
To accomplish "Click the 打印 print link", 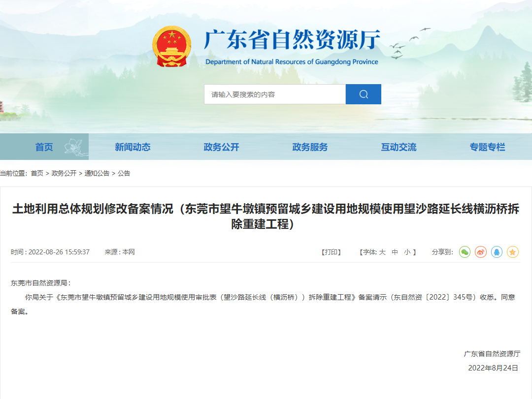I will point(332,252).
